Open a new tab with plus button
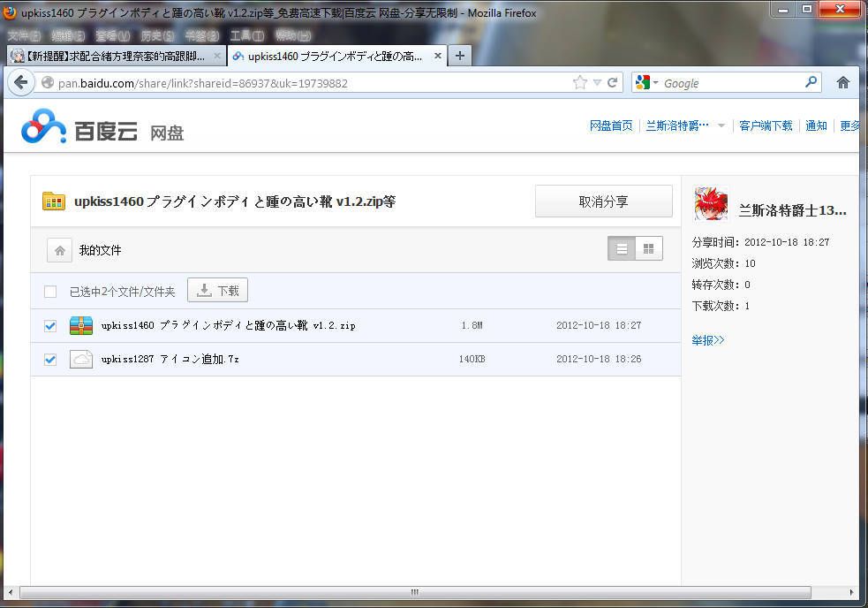 [460, 56]
